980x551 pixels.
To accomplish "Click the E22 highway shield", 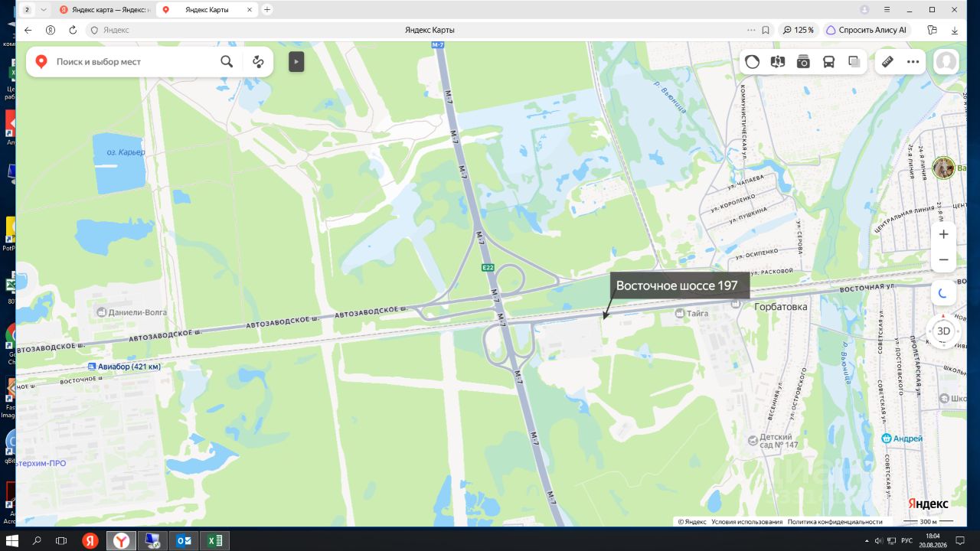I will point(488,267).
